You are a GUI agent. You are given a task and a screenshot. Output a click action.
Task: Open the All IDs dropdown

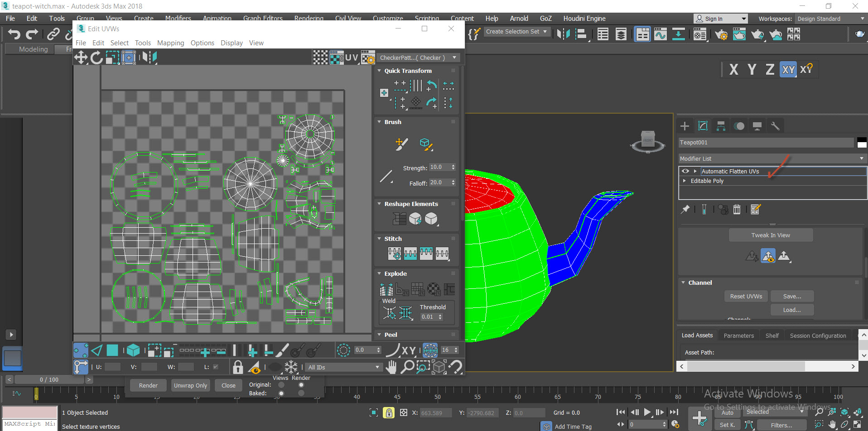tap(343, 367)
